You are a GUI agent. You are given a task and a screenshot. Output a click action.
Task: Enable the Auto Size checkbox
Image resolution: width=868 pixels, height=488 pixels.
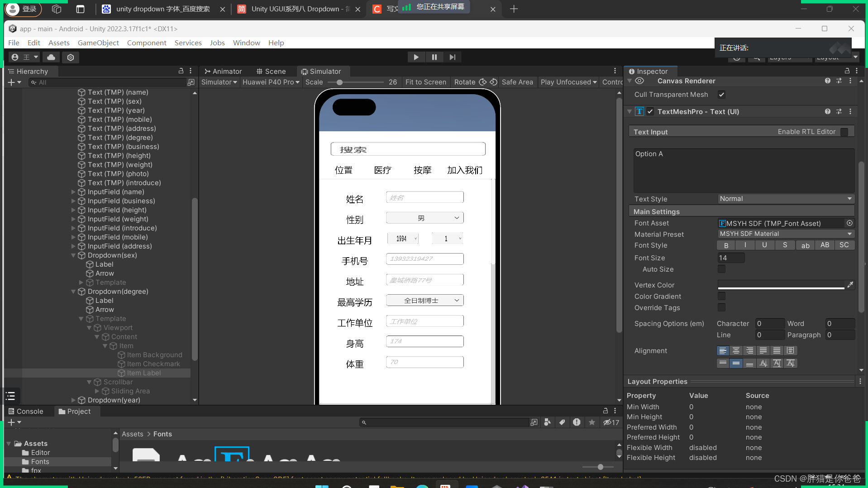click(721, 269)
